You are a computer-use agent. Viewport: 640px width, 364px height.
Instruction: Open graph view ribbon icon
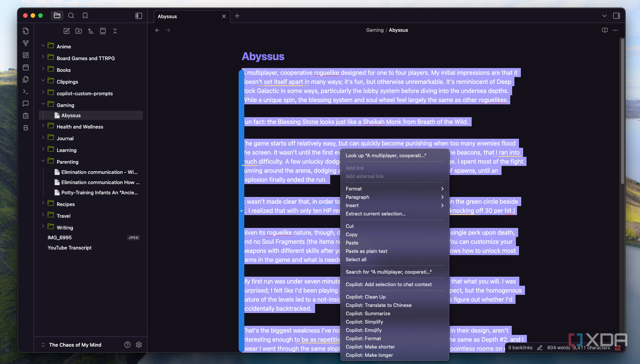[x=26, y=43]
